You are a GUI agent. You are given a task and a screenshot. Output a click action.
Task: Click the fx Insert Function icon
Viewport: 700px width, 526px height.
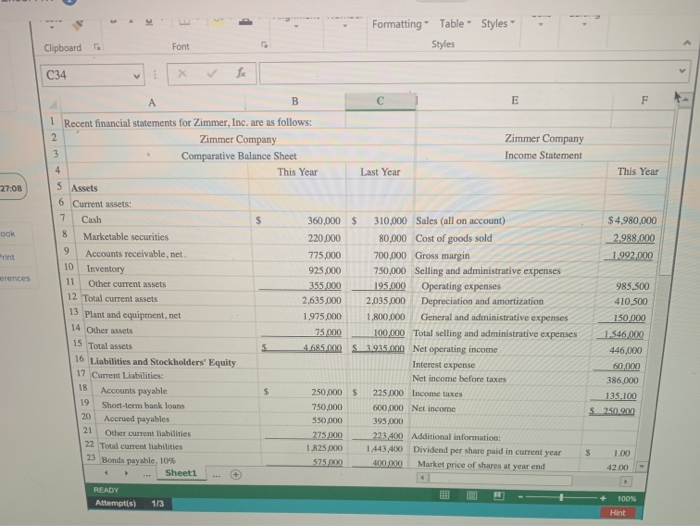point(241,72)
